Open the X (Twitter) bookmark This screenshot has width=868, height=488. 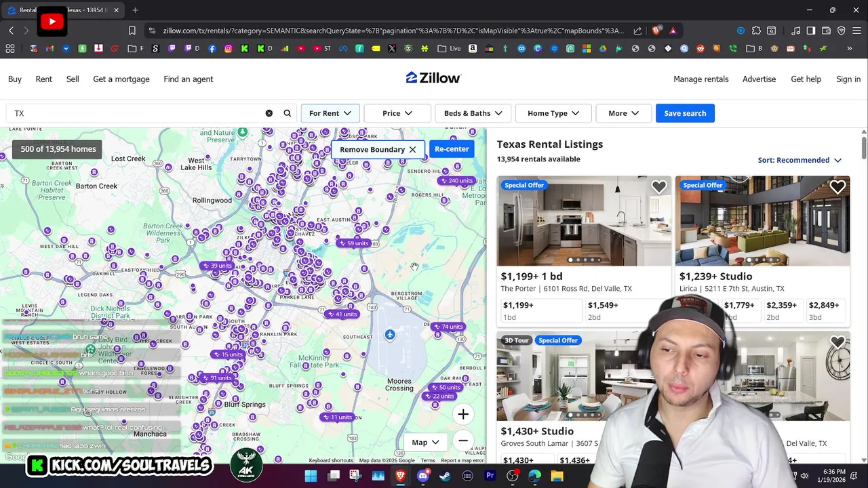392,49
